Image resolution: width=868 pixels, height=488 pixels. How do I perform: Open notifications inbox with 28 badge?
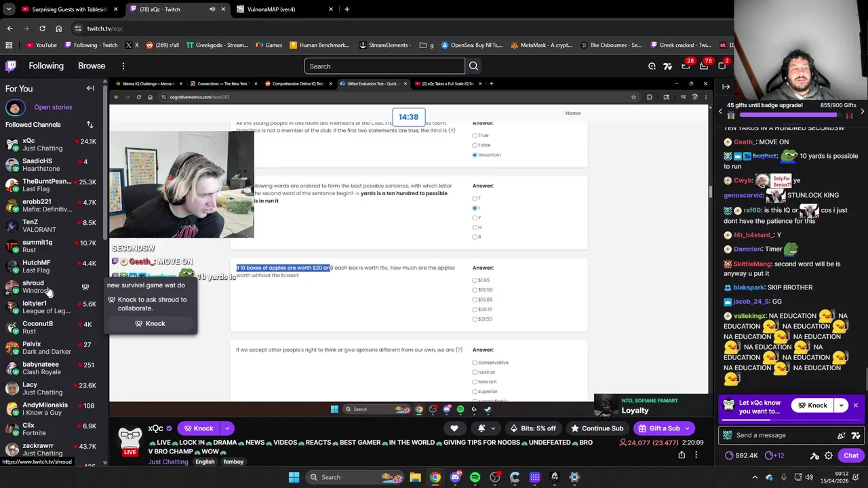tap(686, 66)
